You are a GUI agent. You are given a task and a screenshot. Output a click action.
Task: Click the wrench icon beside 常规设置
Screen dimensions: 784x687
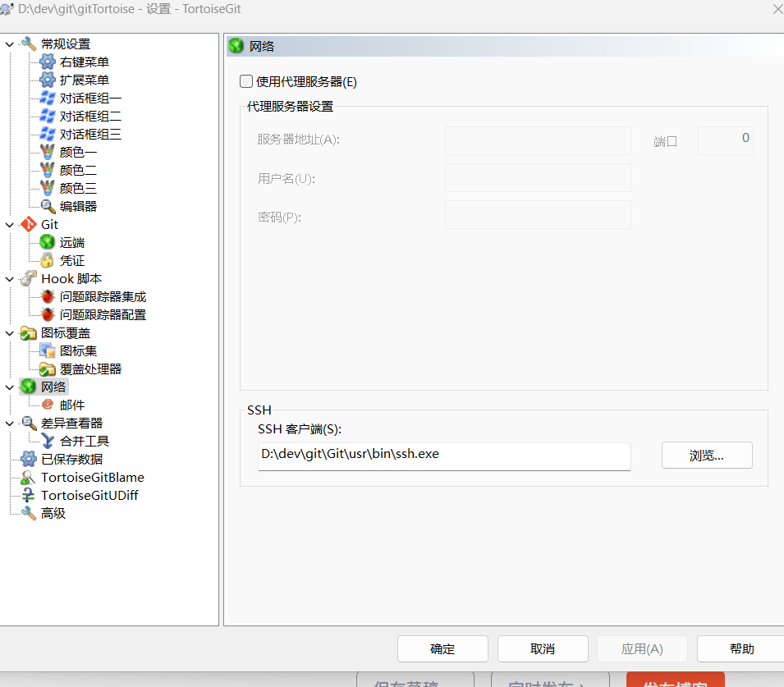coord(29,44)
